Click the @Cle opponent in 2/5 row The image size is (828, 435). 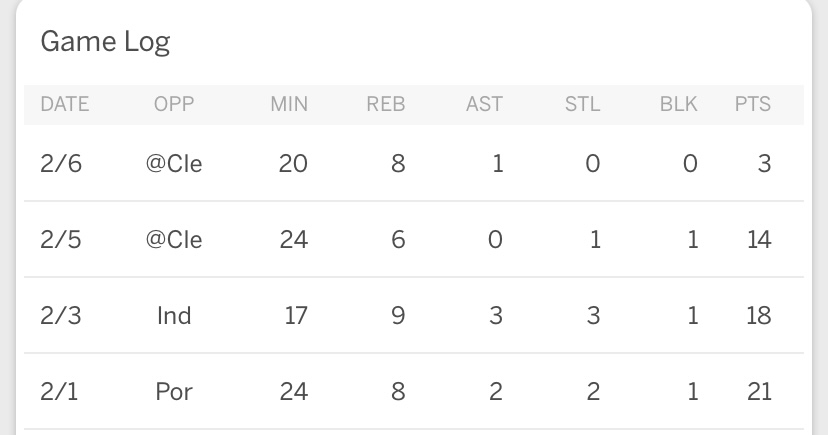(174, 239)
